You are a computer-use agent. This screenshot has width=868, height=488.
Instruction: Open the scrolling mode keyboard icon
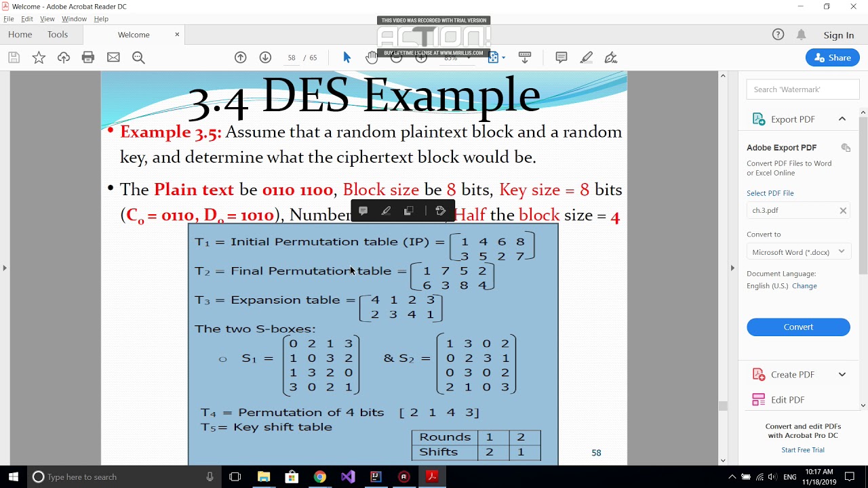524,58
